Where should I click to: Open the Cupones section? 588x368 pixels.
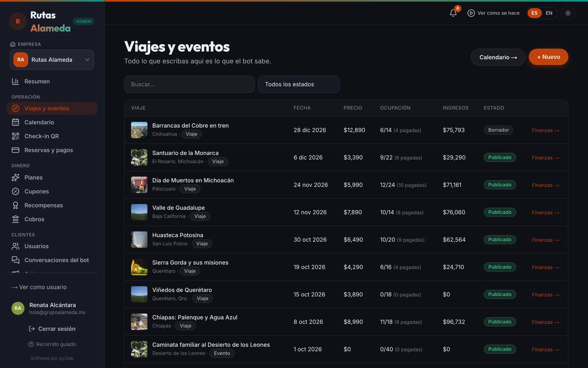click(52, 191)
